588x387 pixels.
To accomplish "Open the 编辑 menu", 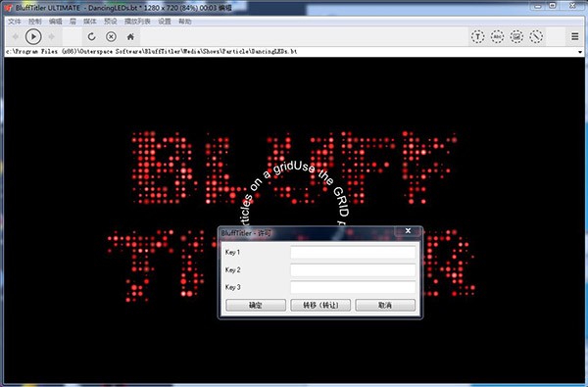I will pos(56,22).
